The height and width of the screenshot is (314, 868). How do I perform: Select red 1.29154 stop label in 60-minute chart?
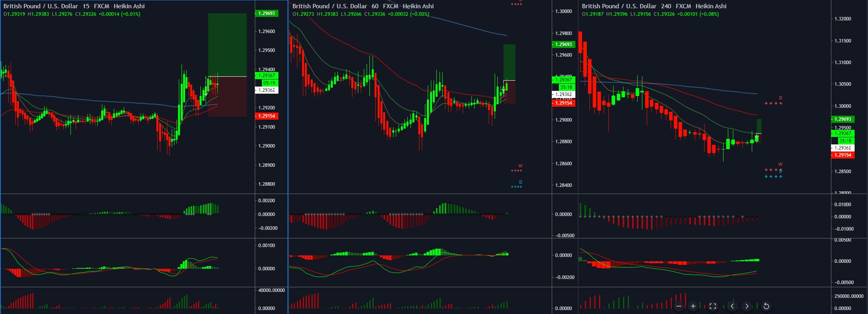564,103
